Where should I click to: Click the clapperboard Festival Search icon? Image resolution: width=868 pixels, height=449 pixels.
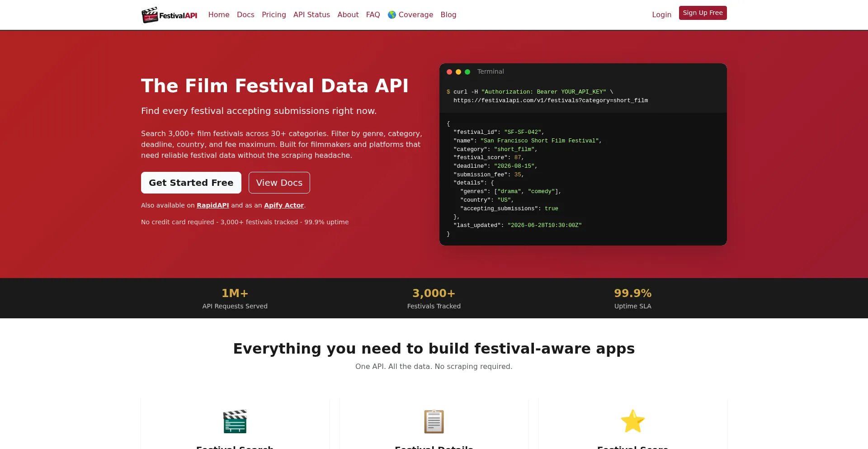[x=235, y=421]
